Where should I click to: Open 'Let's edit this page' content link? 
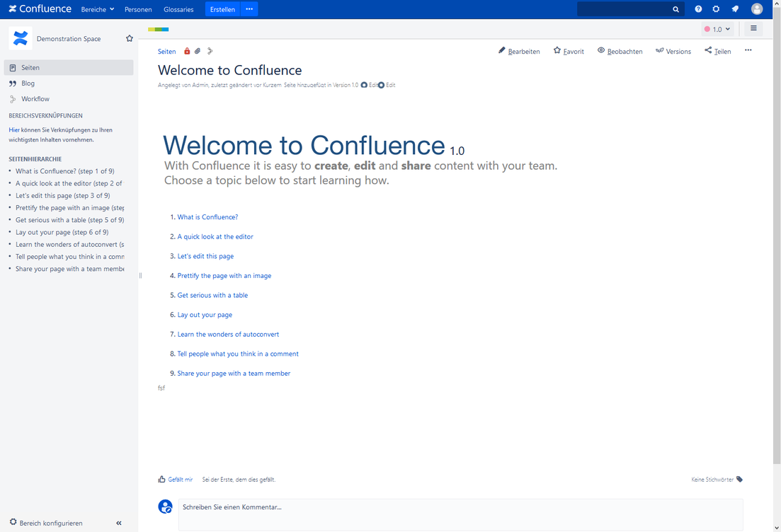(205, 256)
